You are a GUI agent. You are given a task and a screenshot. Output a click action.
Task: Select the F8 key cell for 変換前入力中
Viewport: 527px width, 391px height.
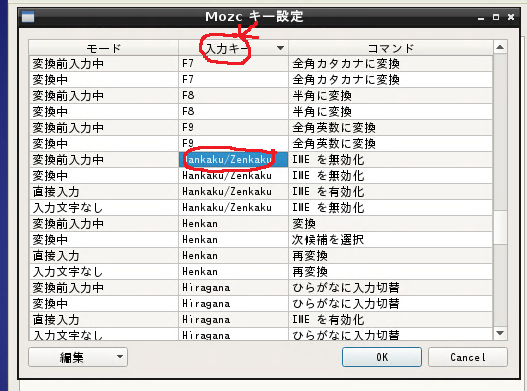click(233, 95)
